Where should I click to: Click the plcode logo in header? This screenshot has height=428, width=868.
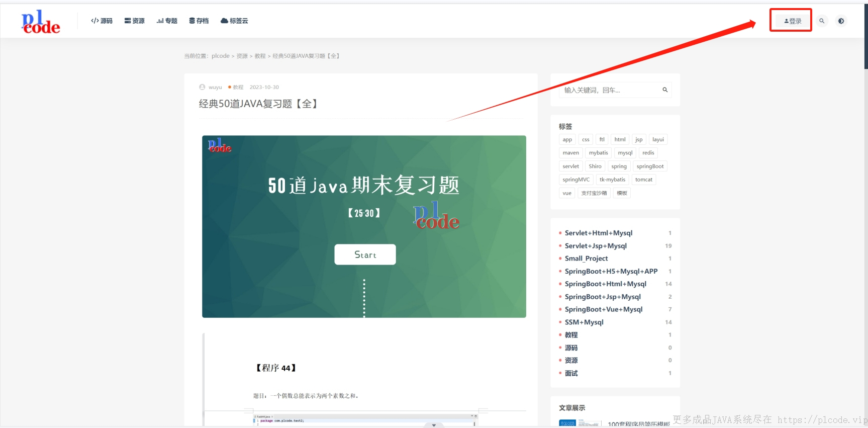click(x=41, y=22)
